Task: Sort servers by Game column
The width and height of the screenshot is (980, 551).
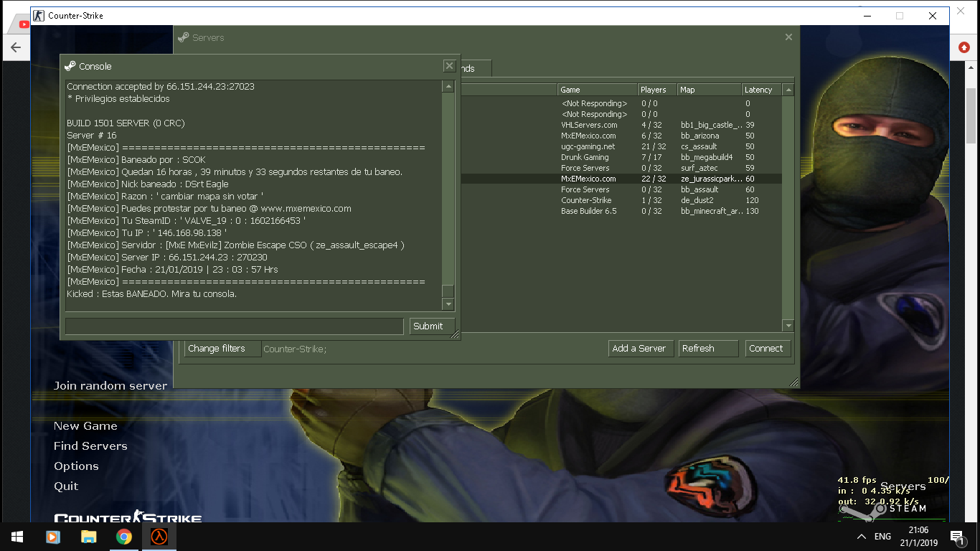Action: 598,90
